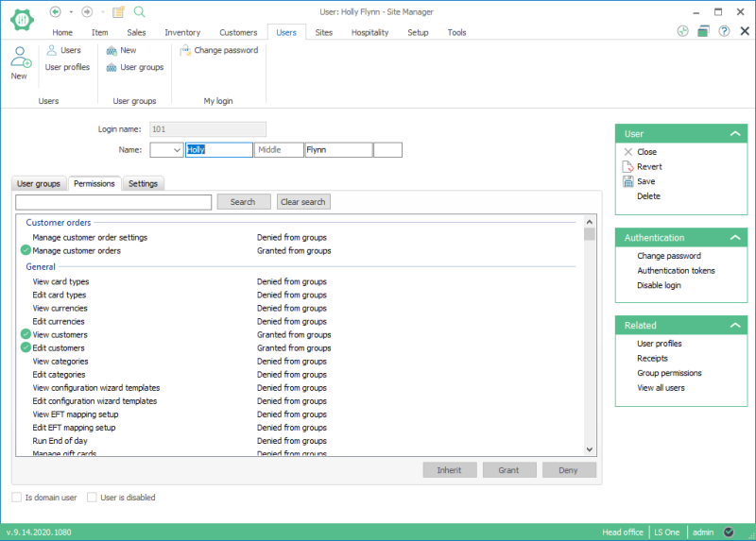Click the Middle name input field
This screenshot has width=756, height=541.
click(279, 150)
